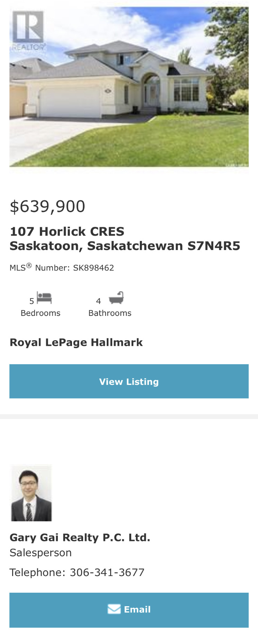Click the envelope icon in Email button
258x644 pixels.
pos(114,609)
